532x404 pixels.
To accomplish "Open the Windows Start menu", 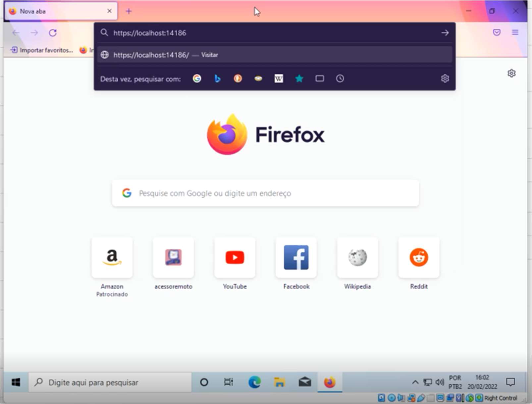I will click(x=16, y=382).
